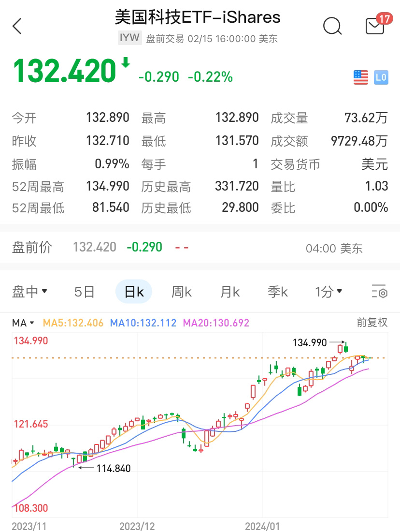Tap the 成交额 value 9729.48万
This screenshot has height=532, width=400.
coord(359,141)
